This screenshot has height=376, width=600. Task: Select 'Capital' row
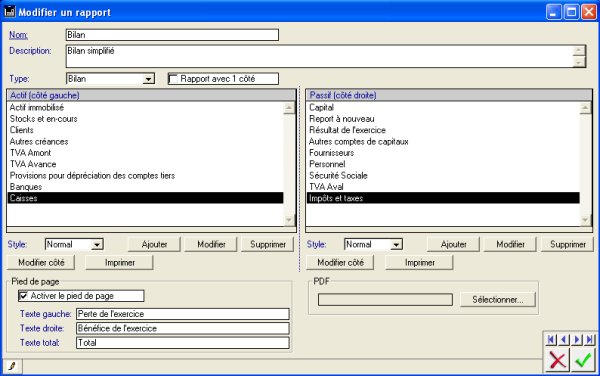coord(443,107)
